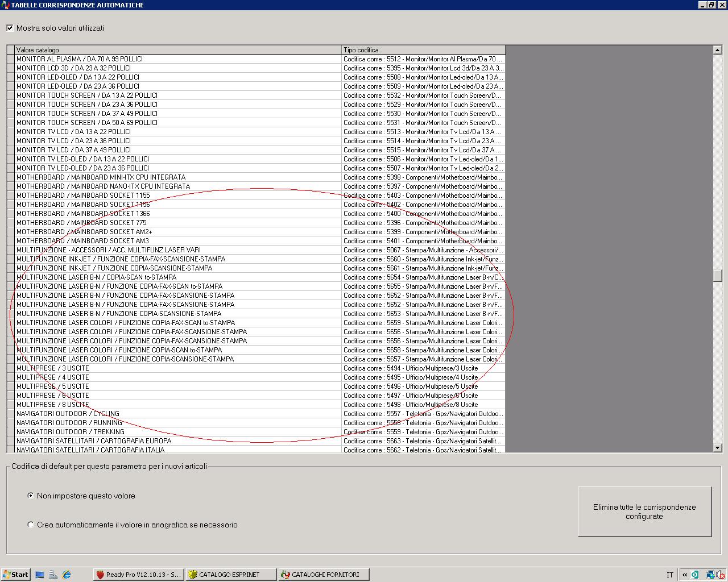Launch Internet Explorer from quick launch
728x582 pixels.
point(67,575)
